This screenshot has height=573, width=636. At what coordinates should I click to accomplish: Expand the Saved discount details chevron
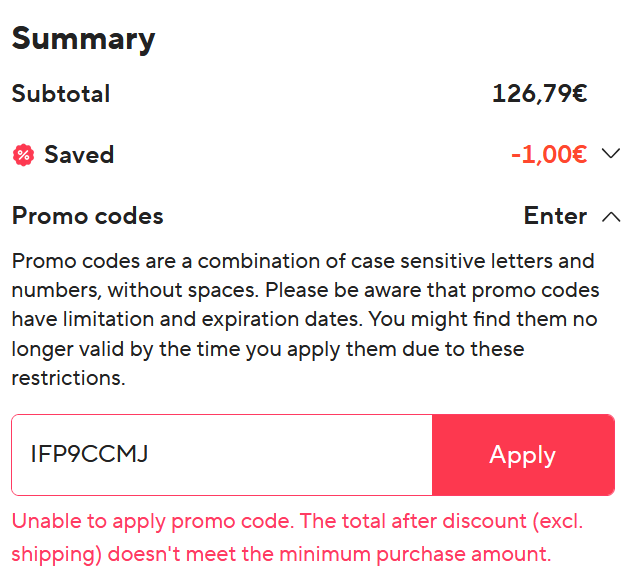[611, 155]
